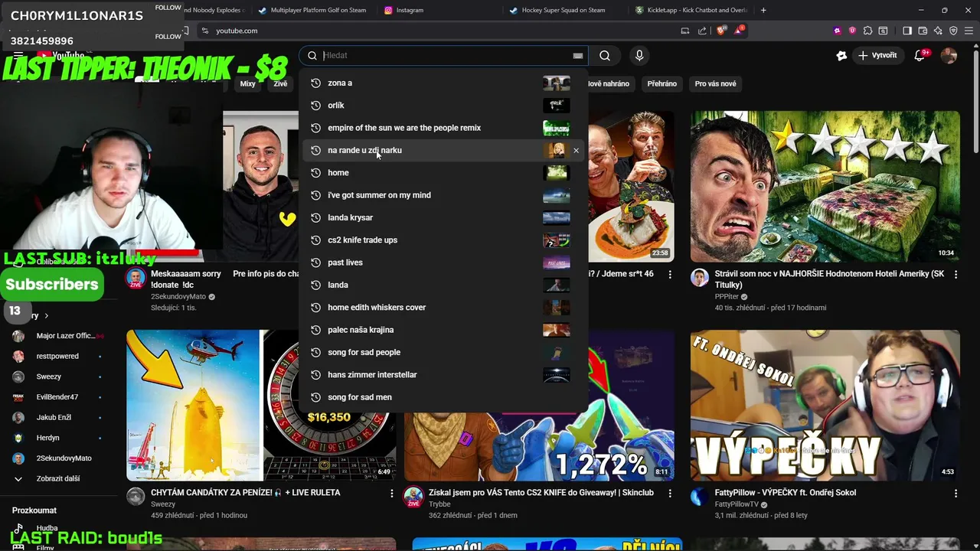Open Sweezy channel in sidebar subscriptions

point(58,377)
